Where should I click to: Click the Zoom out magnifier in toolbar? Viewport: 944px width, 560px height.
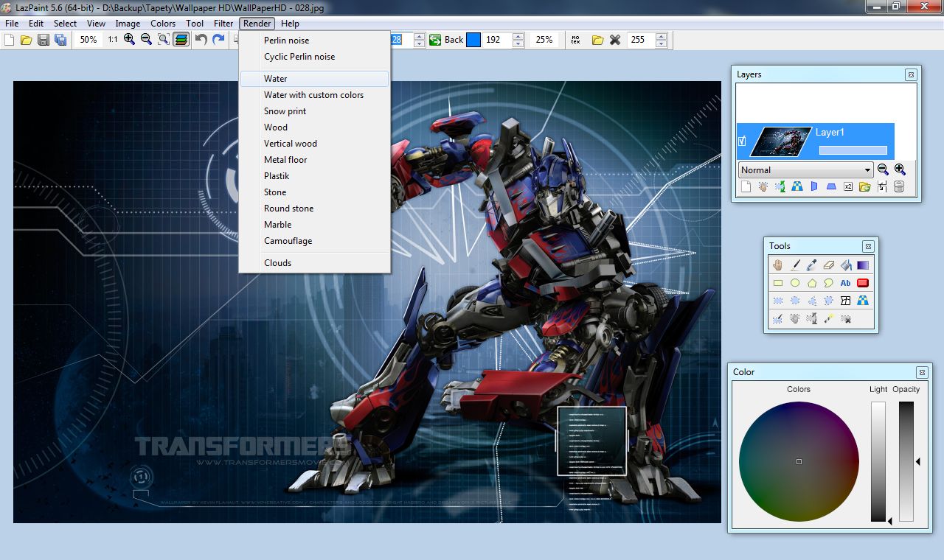(146, 40)
